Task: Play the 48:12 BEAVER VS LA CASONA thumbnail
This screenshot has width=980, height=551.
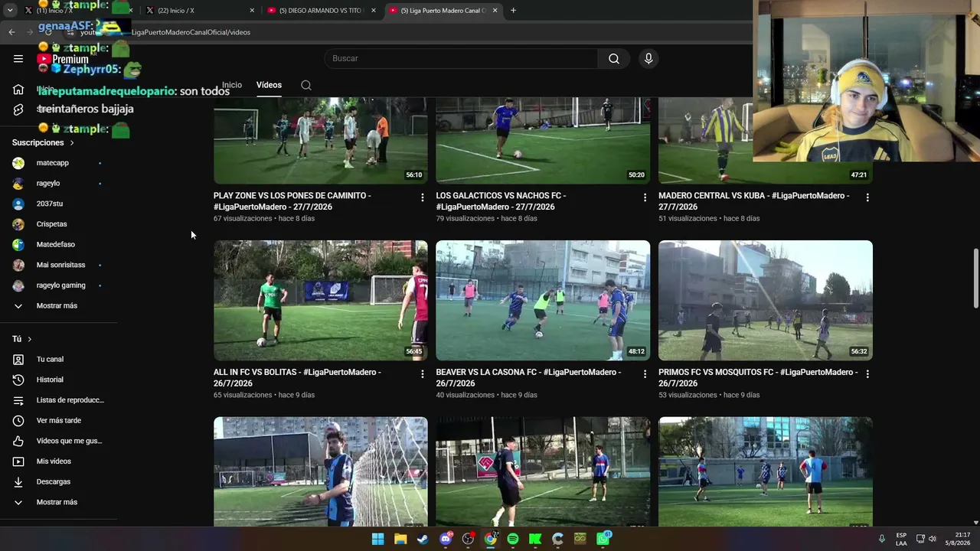Action: [x=543, y=301]
